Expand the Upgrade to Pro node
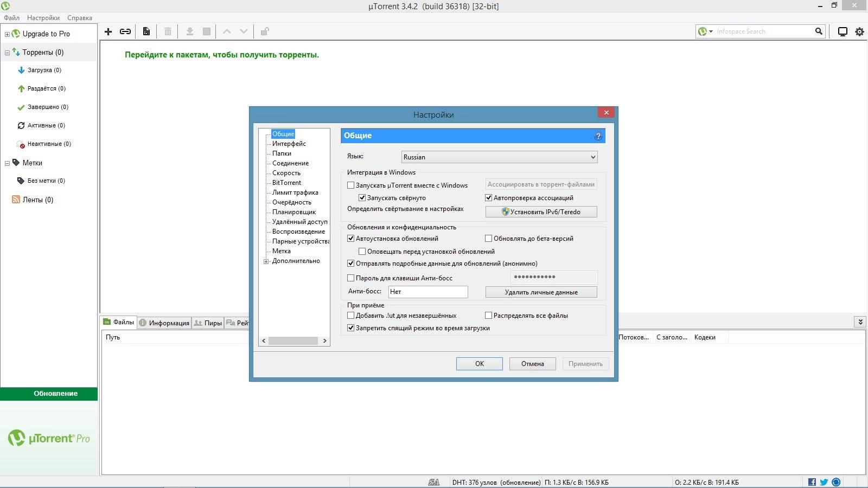The image size is (868, 488). [x=7, y=34]
